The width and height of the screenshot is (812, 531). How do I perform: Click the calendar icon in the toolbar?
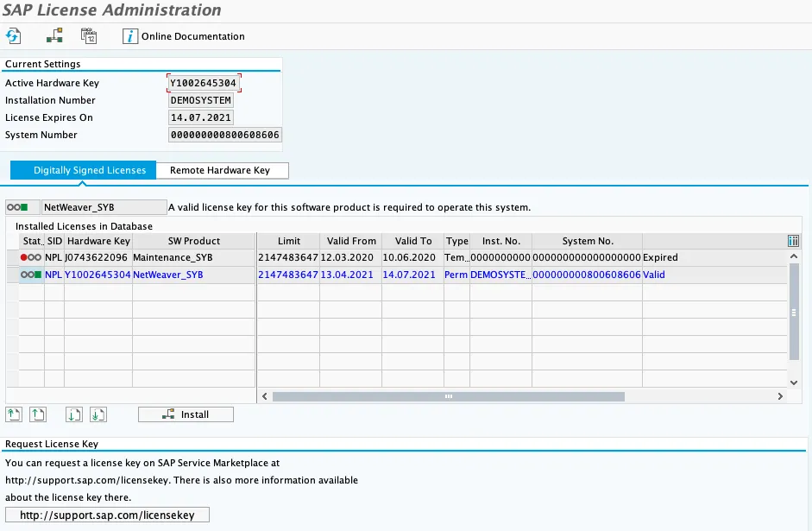point(89,36)
